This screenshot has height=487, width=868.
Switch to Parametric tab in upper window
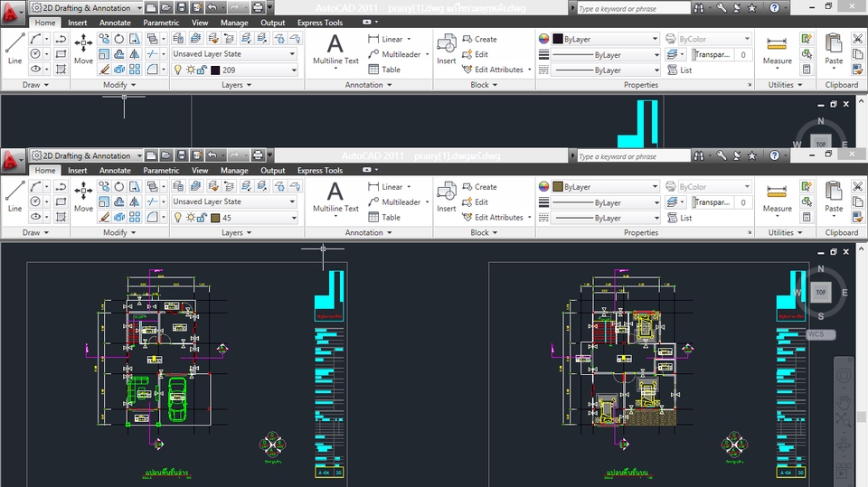161,23
